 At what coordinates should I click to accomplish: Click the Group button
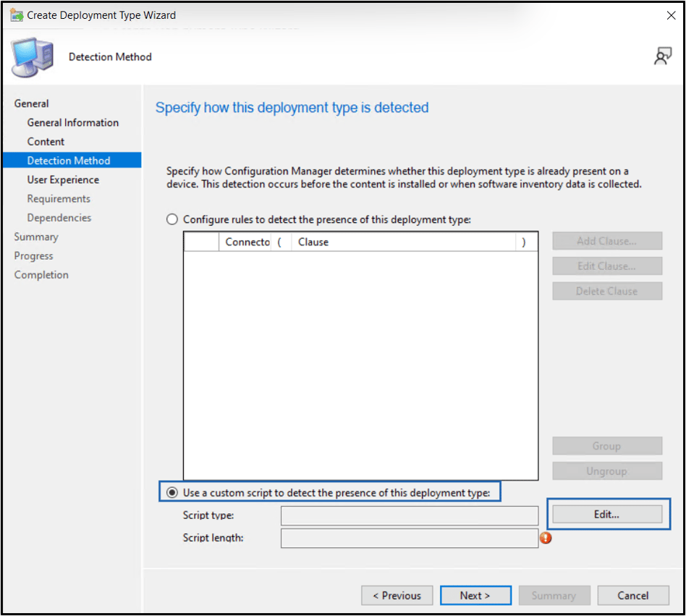click(x=607, y=446)
